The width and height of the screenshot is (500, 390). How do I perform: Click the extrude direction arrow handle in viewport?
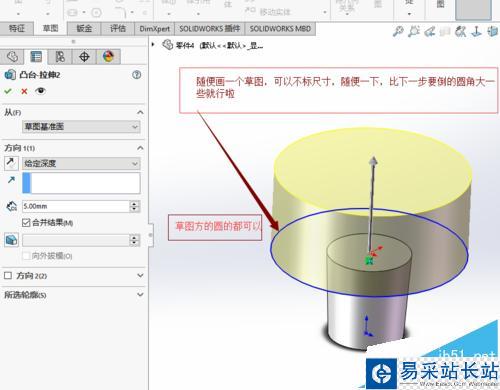pyautogui.click(x=373, y=161)
